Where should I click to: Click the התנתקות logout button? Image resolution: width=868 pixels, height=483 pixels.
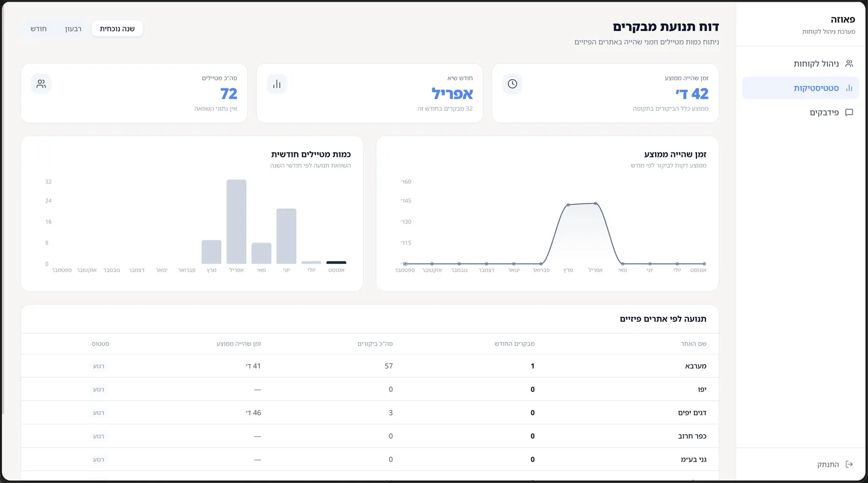[x=835, y=464]
